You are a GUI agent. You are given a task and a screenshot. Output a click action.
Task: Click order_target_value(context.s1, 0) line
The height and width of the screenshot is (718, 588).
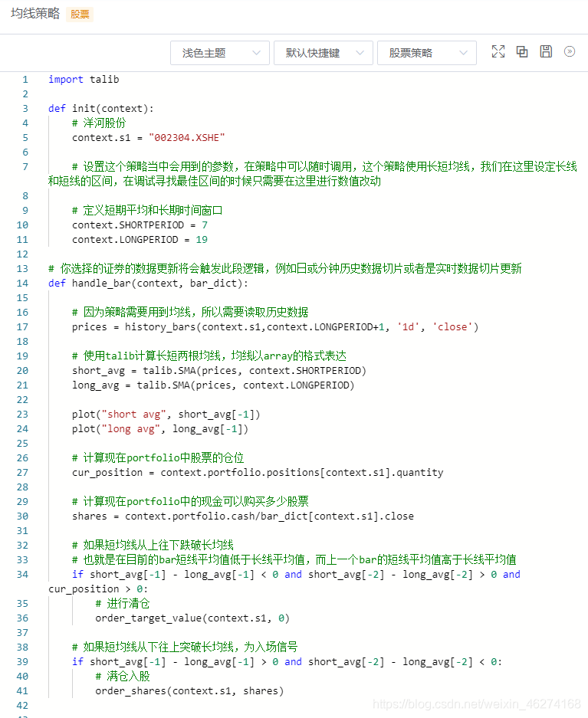pyautogui.click(x=192, y=618)
